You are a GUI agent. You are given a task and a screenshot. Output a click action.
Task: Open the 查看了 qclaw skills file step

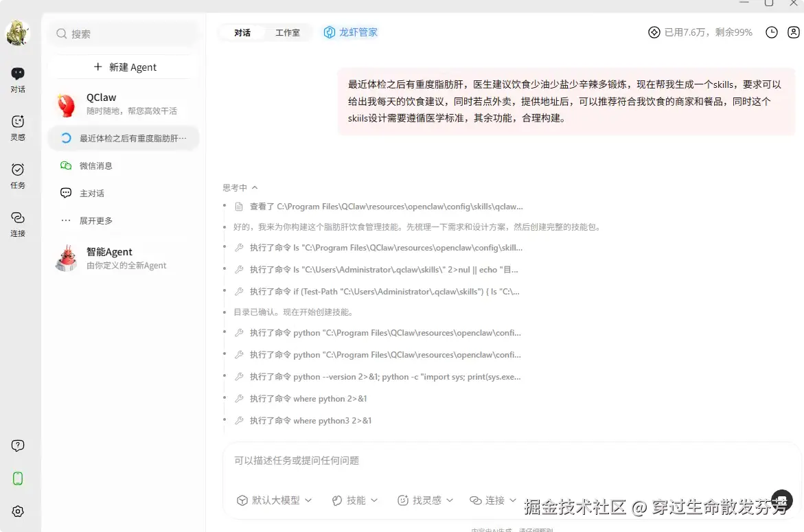378,207
